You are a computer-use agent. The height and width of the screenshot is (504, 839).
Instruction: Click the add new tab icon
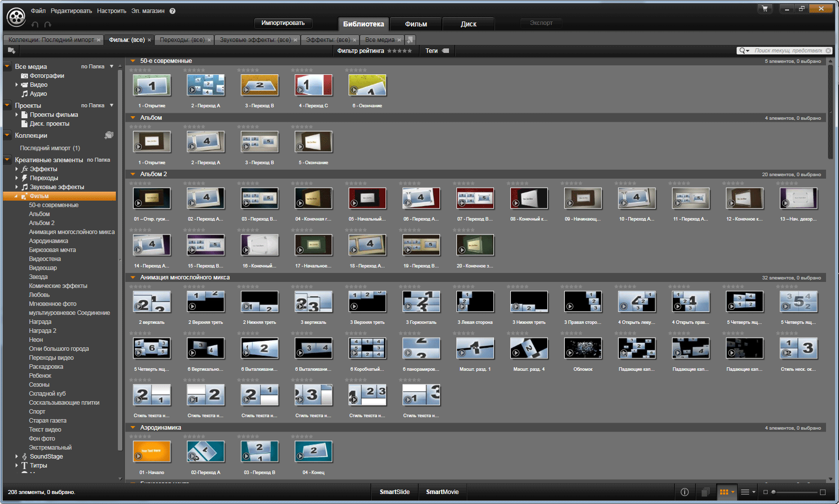(x=410, y=39)
